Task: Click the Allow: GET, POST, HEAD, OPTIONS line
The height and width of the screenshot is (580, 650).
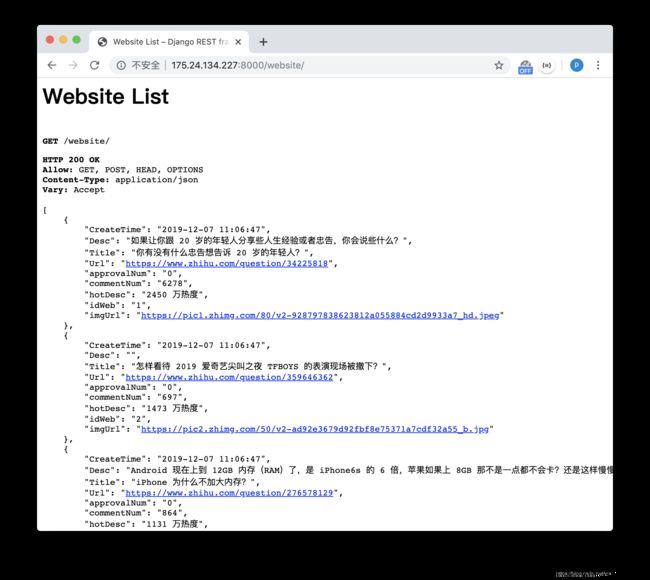Action: [123, 170]
